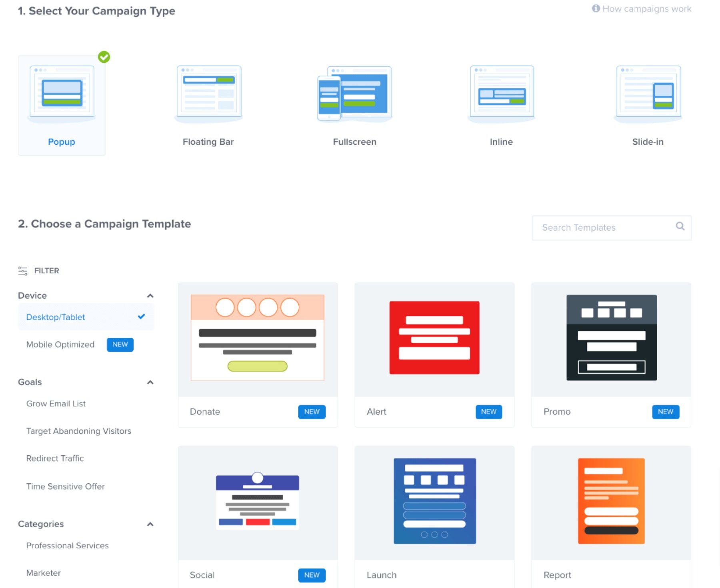720x588 pixels.
Task: Choose the Floating Bar campaign icon
Action: (208, 94)
